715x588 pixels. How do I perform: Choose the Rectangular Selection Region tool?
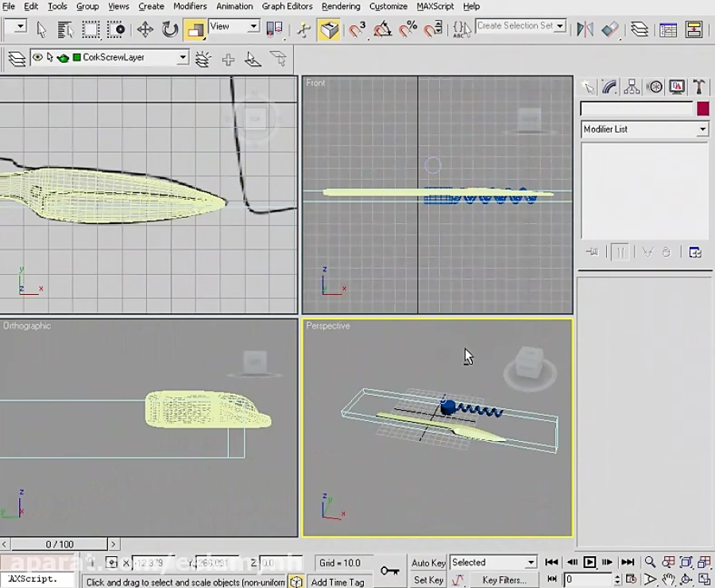(x=91, y=30)
